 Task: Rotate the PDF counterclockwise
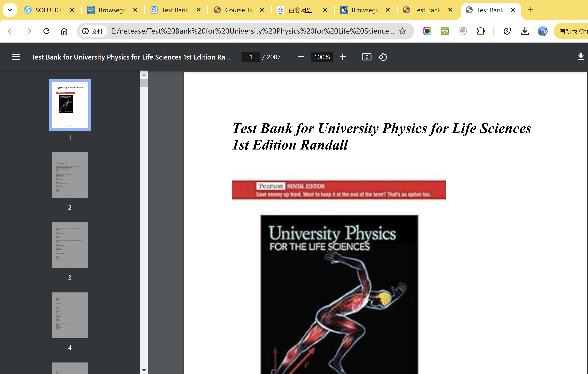coord(383,57)
